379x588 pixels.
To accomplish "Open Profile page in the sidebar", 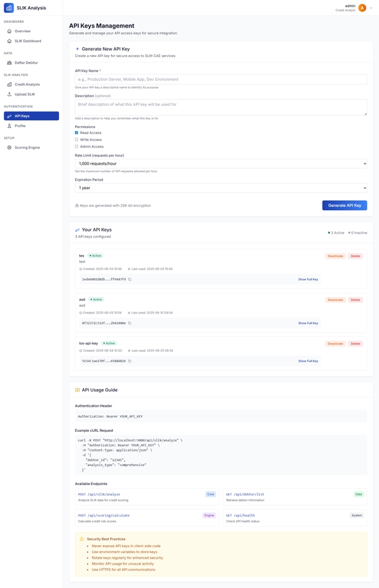I will tap(31, 126).
